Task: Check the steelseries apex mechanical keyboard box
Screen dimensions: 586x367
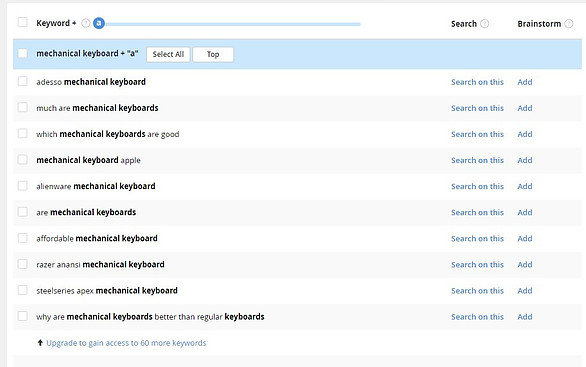Action: (x=22, y=290)
